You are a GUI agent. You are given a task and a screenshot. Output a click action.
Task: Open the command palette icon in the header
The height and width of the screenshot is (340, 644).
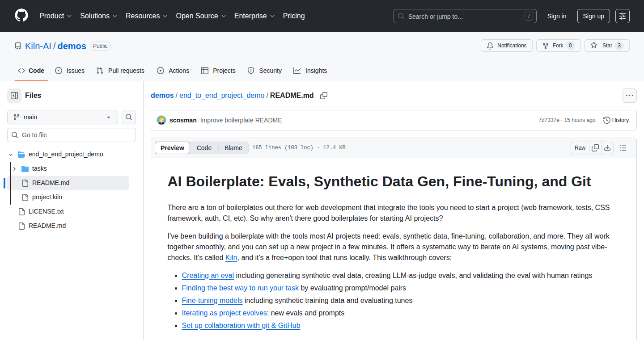[x=623, y=16]
